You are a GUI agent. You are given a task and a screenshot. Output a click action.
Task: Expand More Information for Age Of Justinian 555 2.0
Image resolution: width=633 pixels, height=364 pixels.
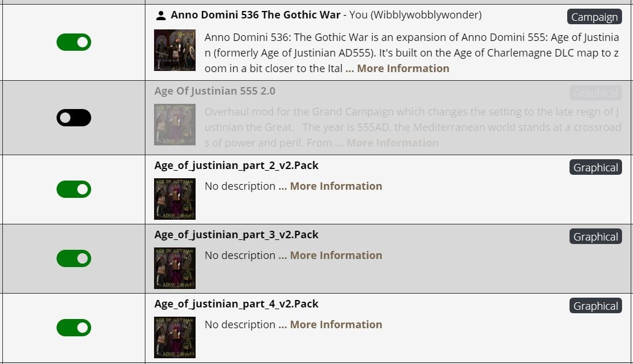click(x=392, y=143)
